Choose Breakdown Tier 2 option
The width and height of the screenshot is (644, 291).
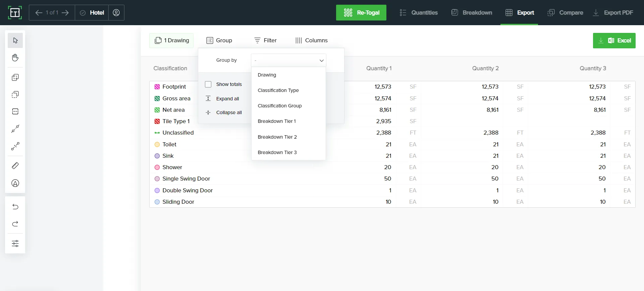pyautogui.click(x=288, y=137)
